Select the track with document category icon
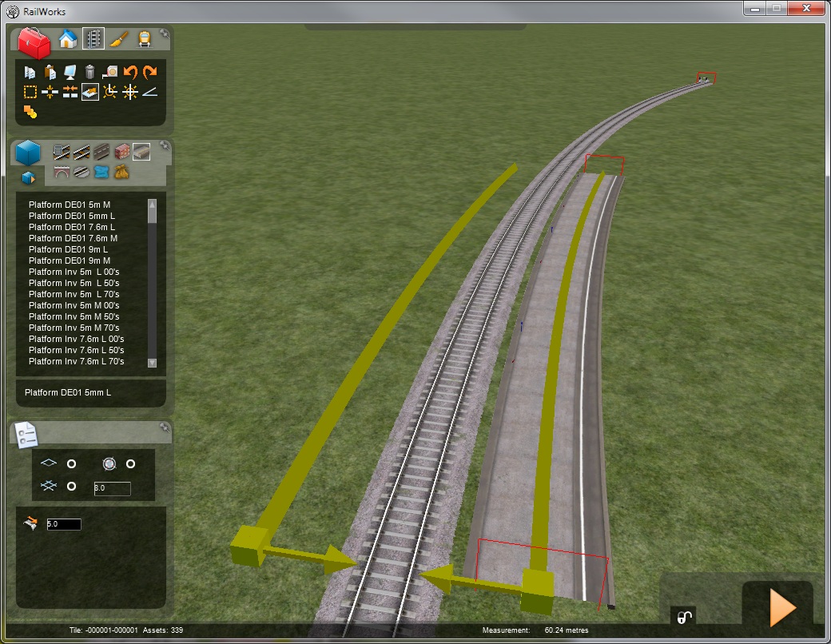 coord(62,153)
